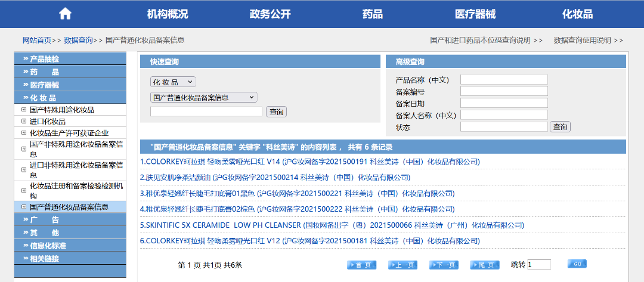Select 国产普通化妆品备案信息 in the sidebar
Image resolution: width=644 pixels, height=282 pixels.
click(69, 207)
